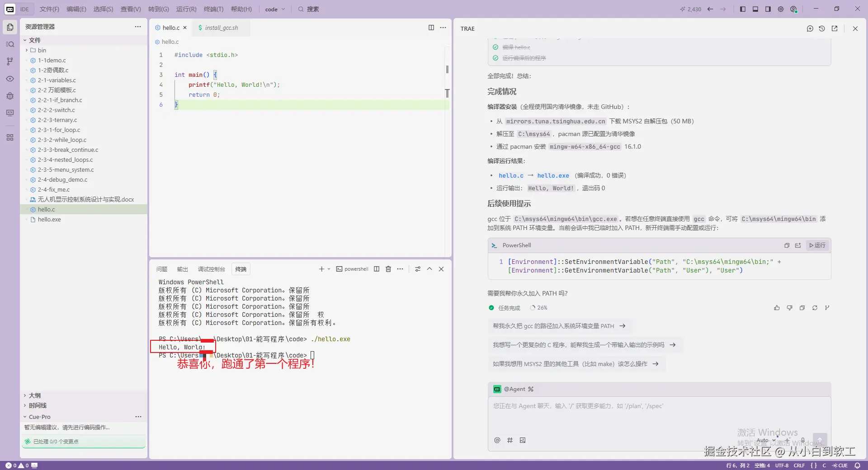Image resolution: width=868 pixels, height=470 pixels.
Task: Open the debug sidebar icon
Action: 10,96
